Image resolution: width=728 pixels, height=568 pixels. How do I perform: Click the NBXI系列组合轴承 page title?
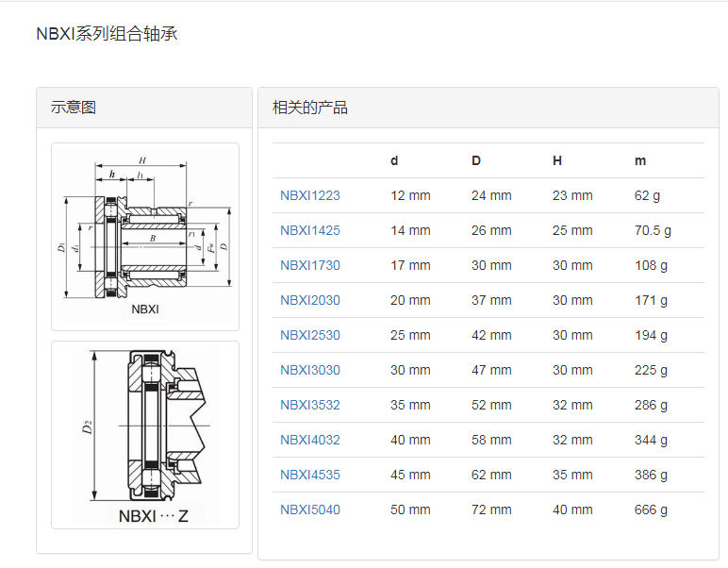(x=107, y=35)
